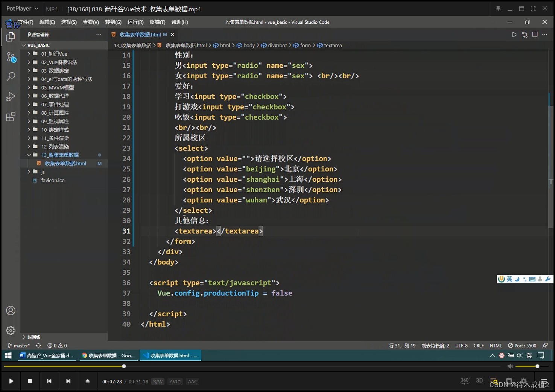The height and width of the screenshot is (392, 555).
Task: Open the 编辑(E) menu
Action: [x=47, y=22]
